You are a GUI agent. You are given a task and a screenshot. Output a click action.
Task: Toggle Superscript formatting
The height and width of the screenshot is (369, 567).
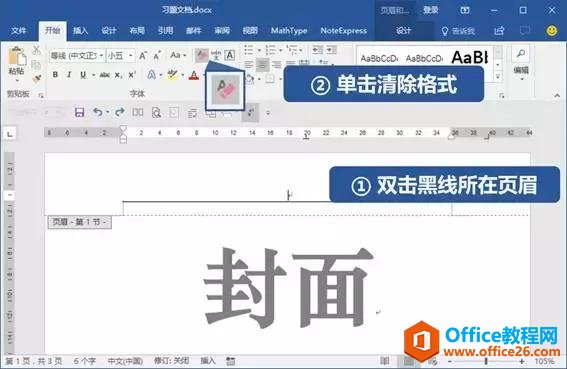click(x=132, y=75)
